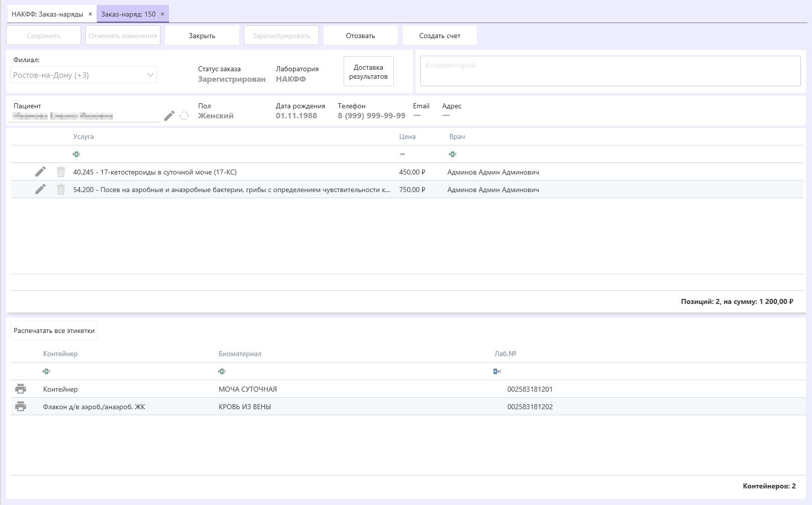
Task: Click Флакон д/в аэроб./анаэроб. ЖК cell
Action: pyautogui.click(x=94, y=407)
